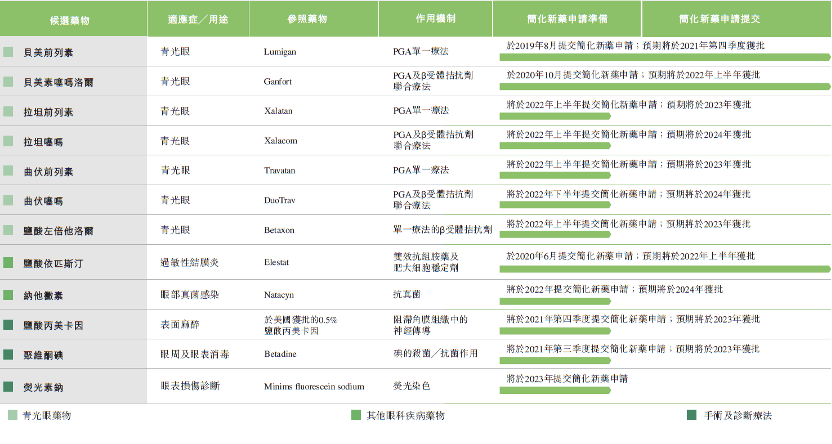Screen dimensions: 832x444
Task: Select drug name 納他黴素
Action: (x=43, y=295)
